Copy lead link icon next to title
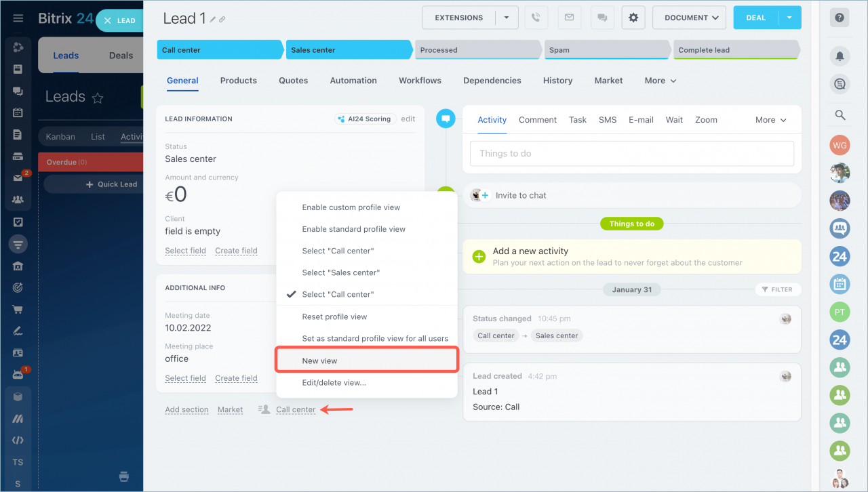Screen dimensions: 868x492 (x=222, y=20)
